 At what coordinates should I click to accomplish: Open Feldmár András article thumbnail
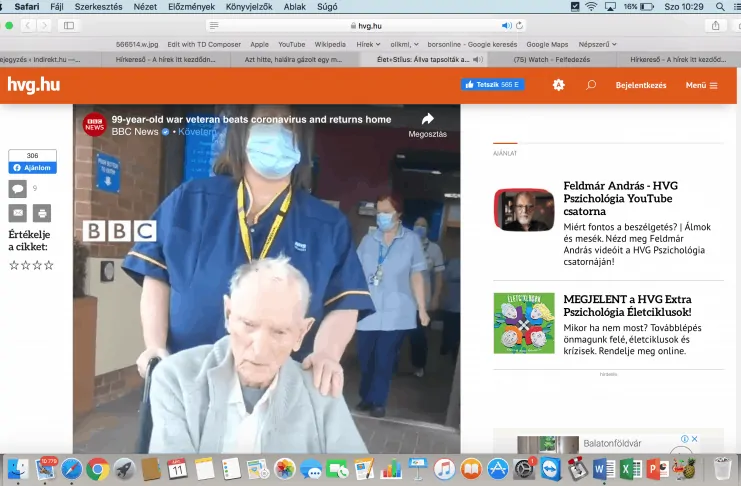[523, 210]
